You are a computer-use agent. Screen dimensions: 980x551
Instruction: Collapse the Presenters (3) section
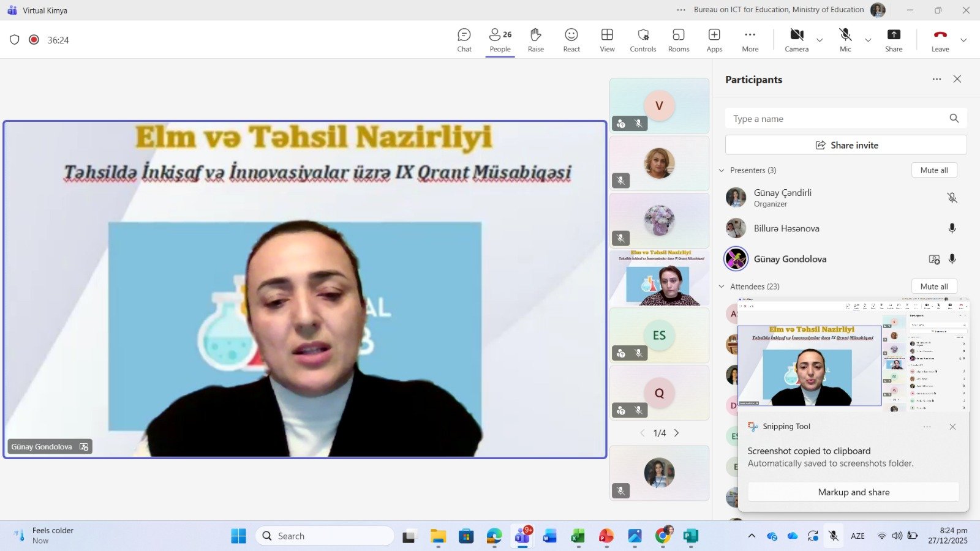(722, 170)
